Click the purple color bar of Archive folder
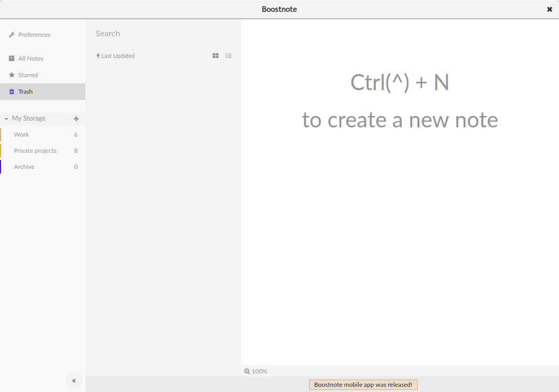The height and width of the screenshot is (392, 559). tap(1, 167)
